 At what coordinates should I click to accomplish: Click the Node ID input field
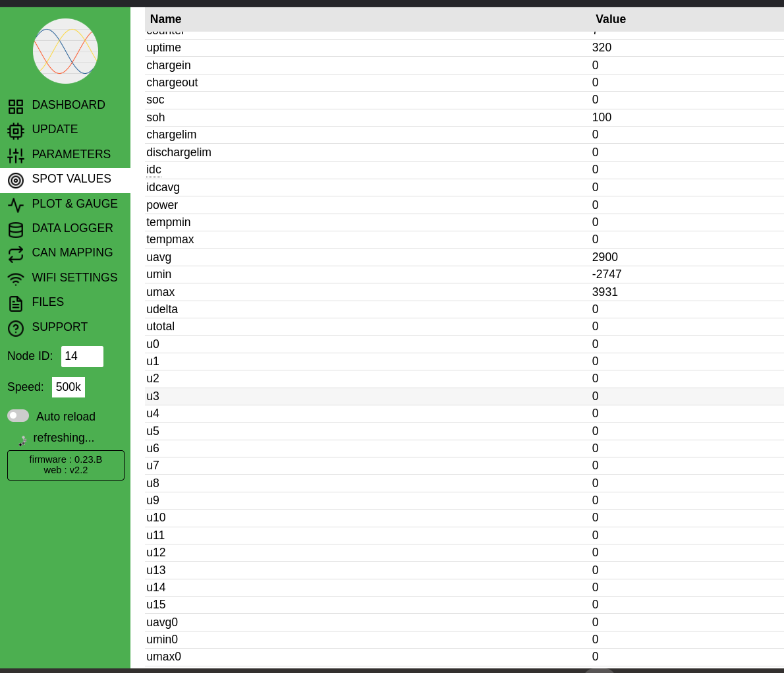tap(82, 357)
